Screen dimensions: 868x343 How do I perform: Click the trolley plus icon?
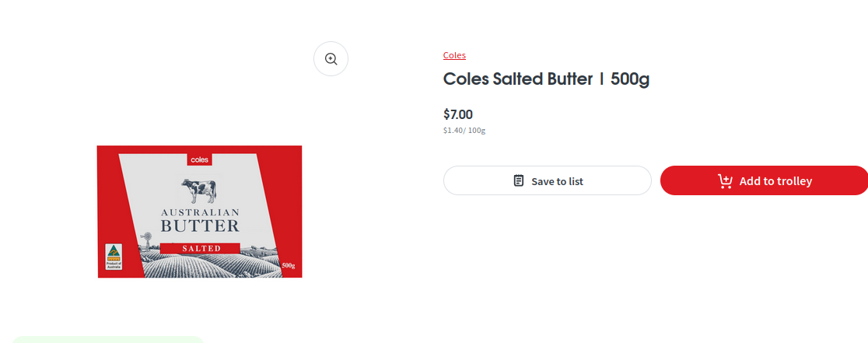(x=725, y=181)
